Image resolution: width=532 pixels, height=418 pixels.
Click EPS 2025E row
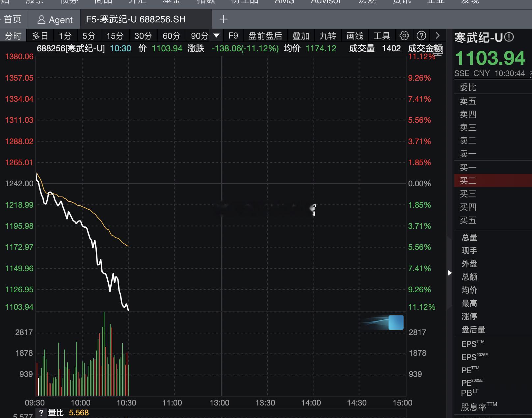coord(493,357)
